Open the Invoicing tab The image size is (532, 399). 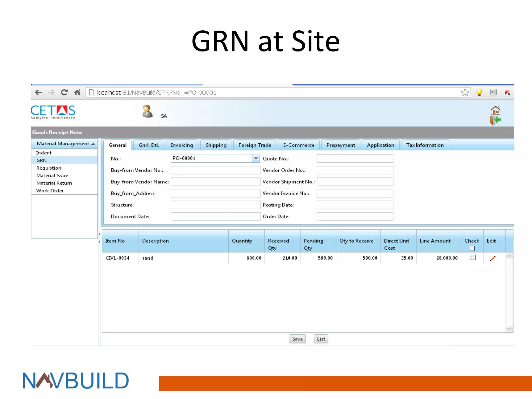click(182, 145)
